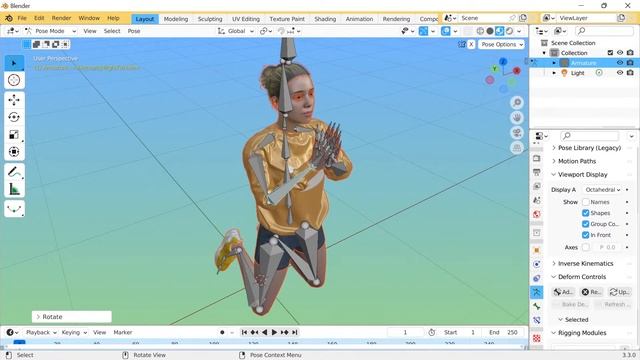Hide the Light via eye icon
This screenshot has width=640, height=360.
point(620,73)
